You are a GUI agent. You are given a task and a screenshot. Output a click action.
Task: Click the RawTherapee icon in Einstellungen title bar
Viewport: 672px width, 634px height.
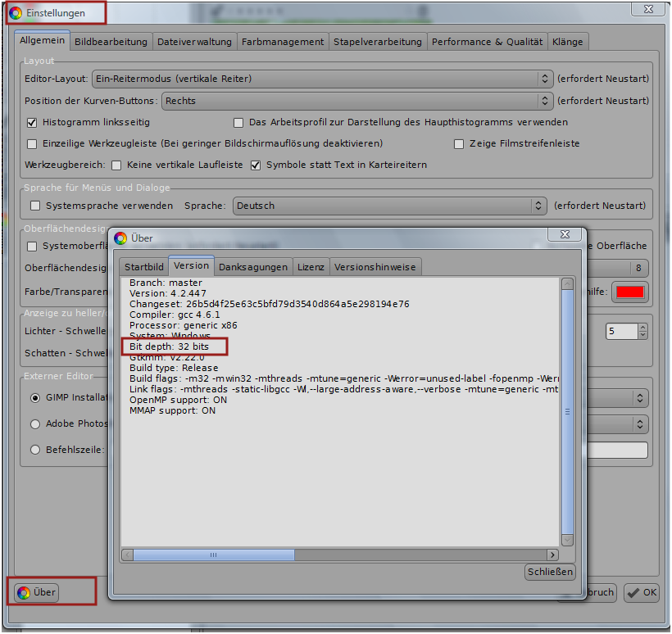coord(16,13)
